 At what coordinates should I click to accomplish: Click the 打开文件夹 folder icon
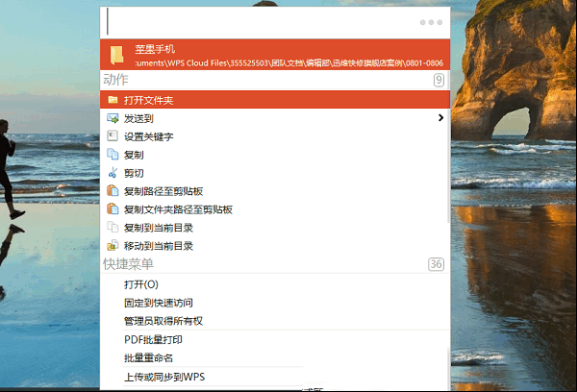pyautogui.click(x=113, y=100)
